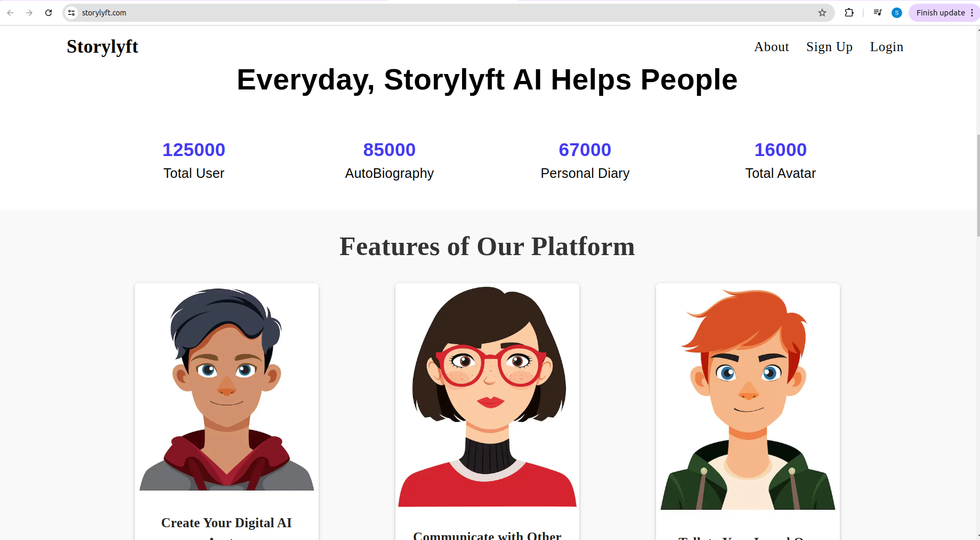980x540 pixels.
Task: Click the Finish update button
Action: click(x=941, y=13)
